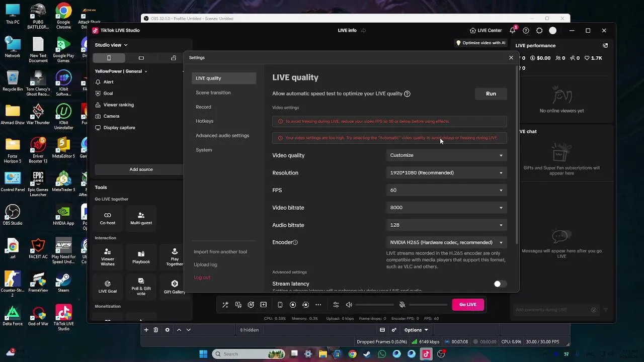This screenshot has height=362, width=644.
Task: Close the Settings dialog
Action: (511, 58)
